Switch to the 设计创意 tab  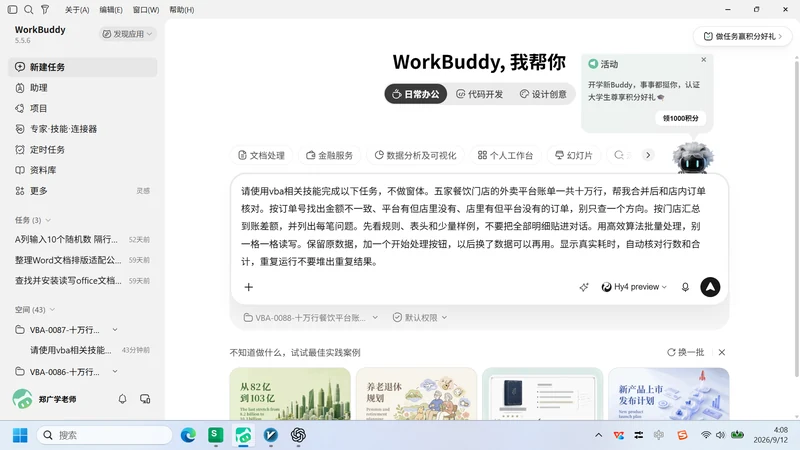543,94
